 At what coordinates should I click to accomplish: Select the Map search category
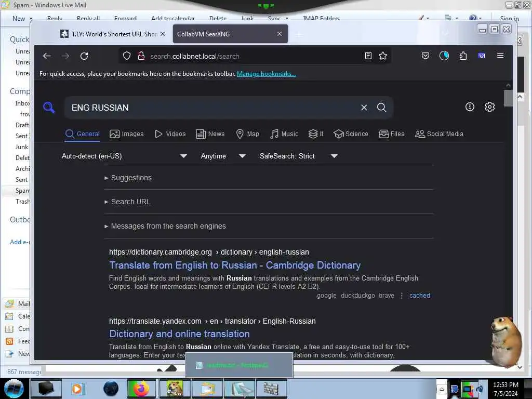click(x=248, y=134)
